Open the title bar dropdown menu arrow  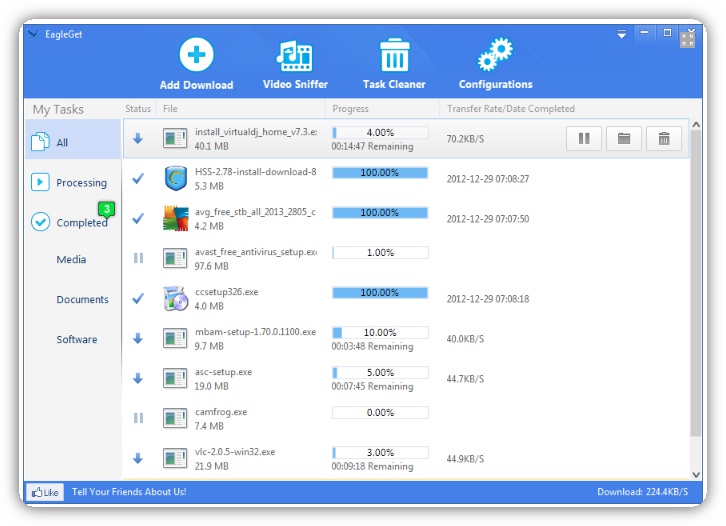pos(621,34)
